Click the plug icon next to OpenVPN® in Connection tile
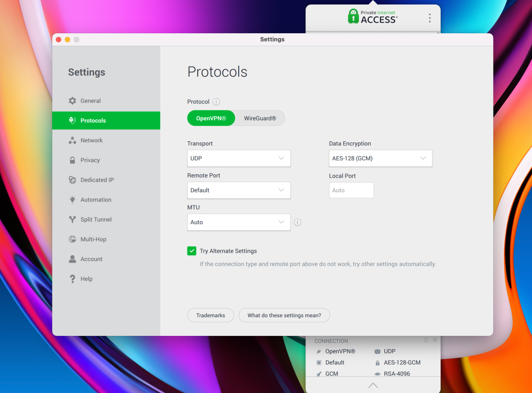This screenshot has height=393, width=532. point(318,351)
